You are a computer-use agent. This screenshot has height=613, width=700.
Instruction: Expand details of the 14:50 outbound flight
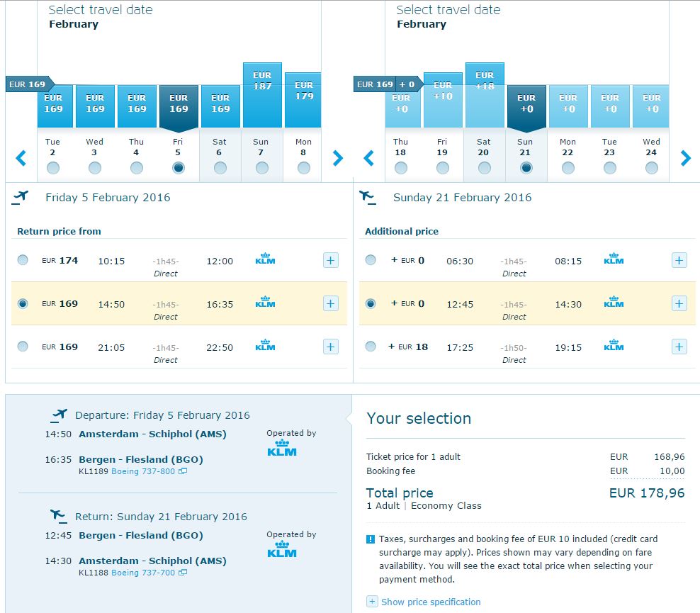(x=331, y=303)
